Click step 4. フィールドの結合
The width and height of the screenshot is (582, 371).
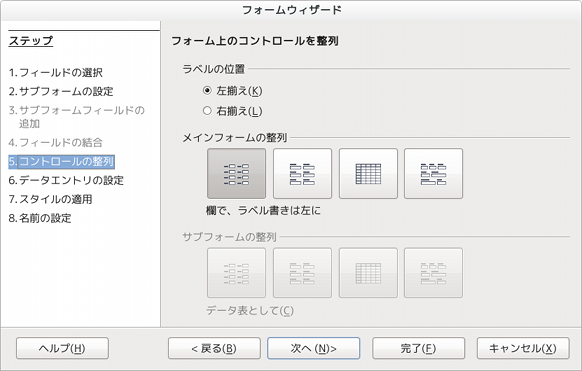point(55,142)
